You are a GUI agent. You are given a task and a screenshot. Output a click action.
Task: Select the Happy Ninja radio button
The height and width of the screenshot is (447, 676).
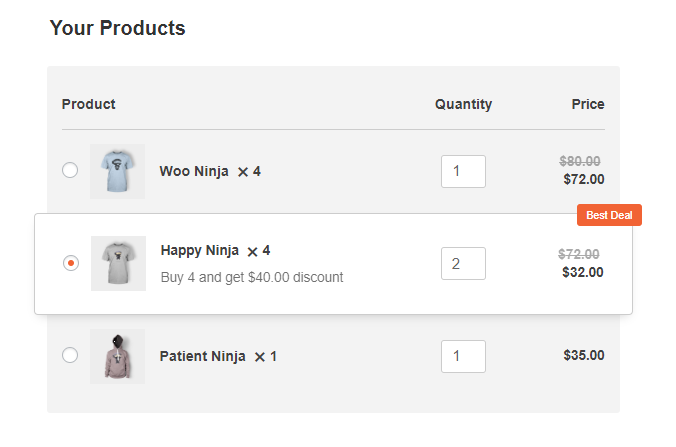coord(71,263)
